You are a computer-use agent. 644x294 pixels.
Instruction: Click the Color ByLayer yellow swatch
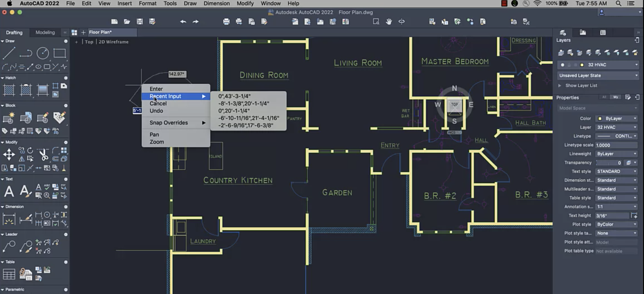[x=600, y=119]
